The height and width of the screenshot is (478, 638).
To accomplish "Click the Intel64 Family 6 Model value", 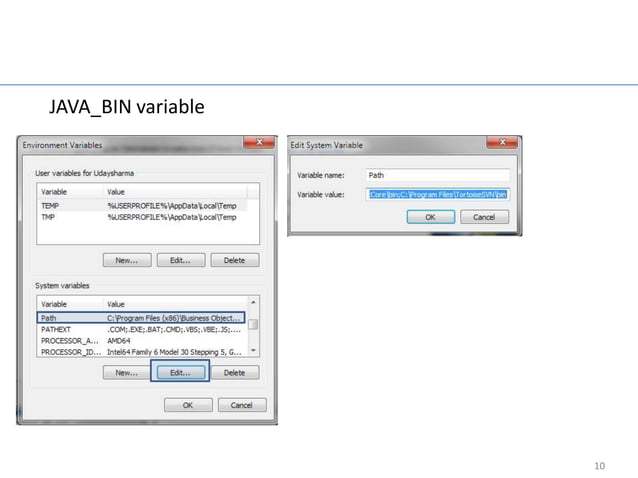I will [x=174, y=352].
